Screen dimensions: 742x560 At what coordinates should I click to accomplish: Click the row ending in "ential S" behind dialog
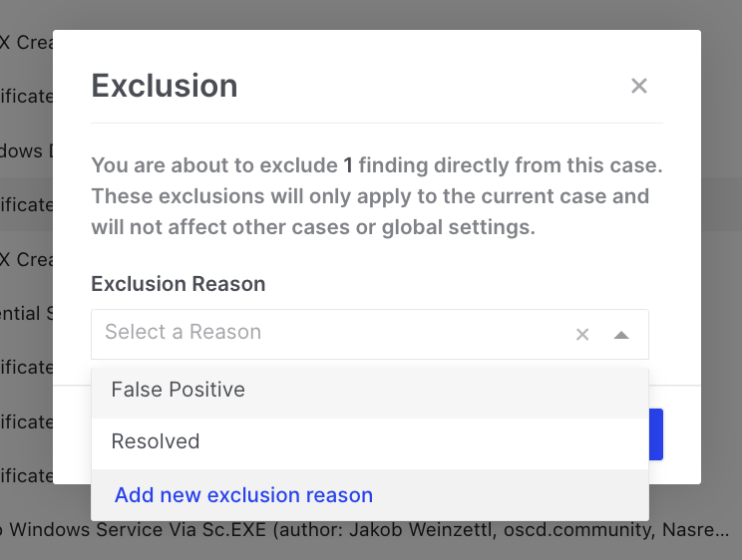tap(26, 314)
